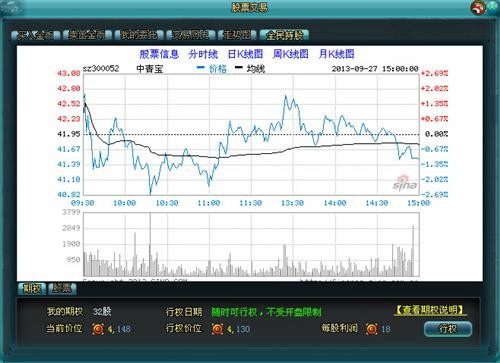Select the 全民持股 tab
500x363 pixels.
(284, 35)
